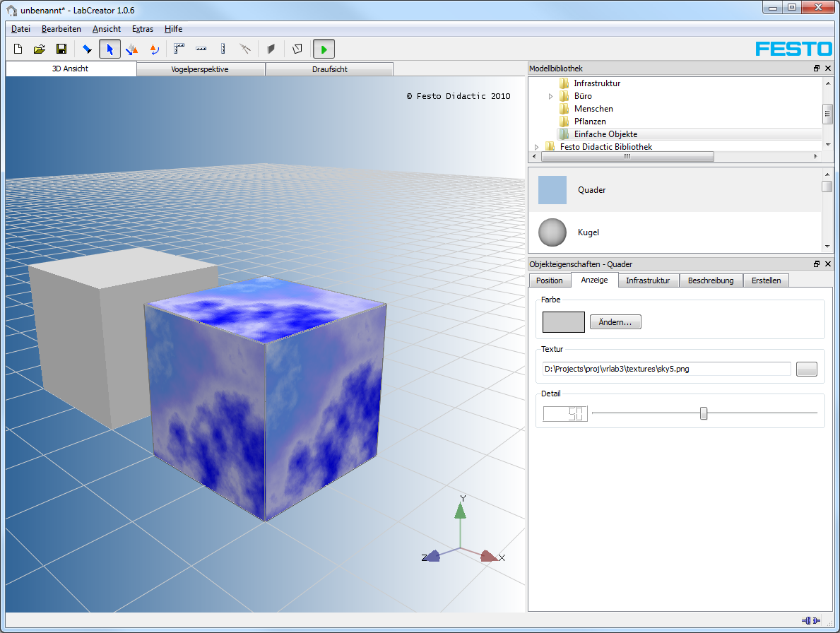
Task: Click the compass divider tool
Action: tap(245, 49)
